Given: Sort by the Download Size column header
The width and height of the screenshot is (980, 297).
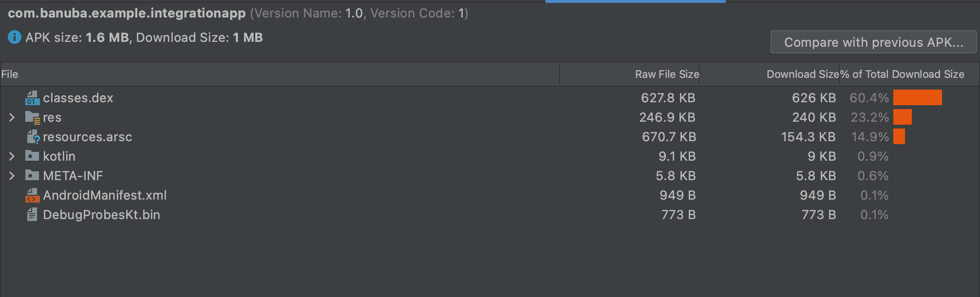Looking at the screenshot, I should tap(770, 74).
